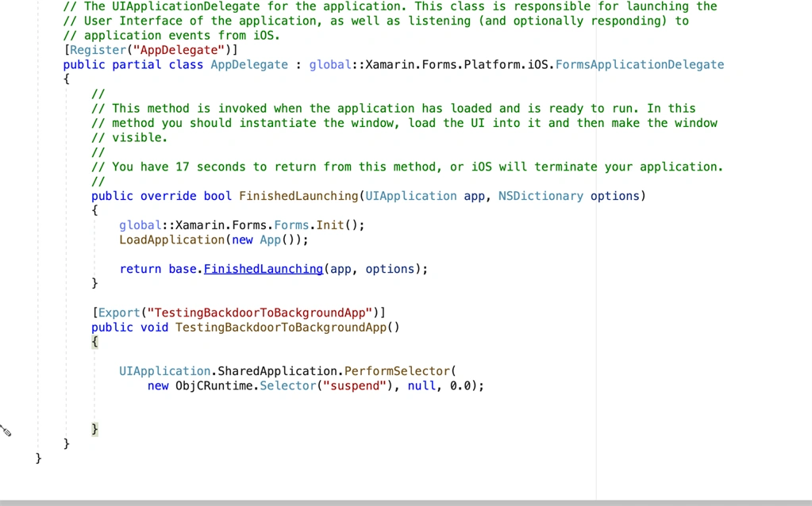Click Xamarin.Forms.Platform.iOS namespace in class declaration
This screenshot has width=812, height=506.
pyautogui.click(x=457, y=65)
